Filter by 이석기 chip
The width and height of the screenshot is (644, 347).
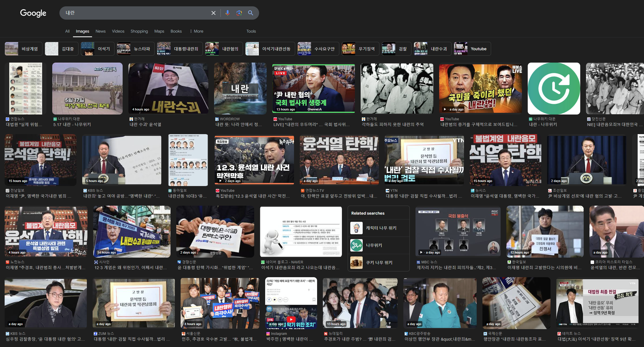(x=97, y=49)
